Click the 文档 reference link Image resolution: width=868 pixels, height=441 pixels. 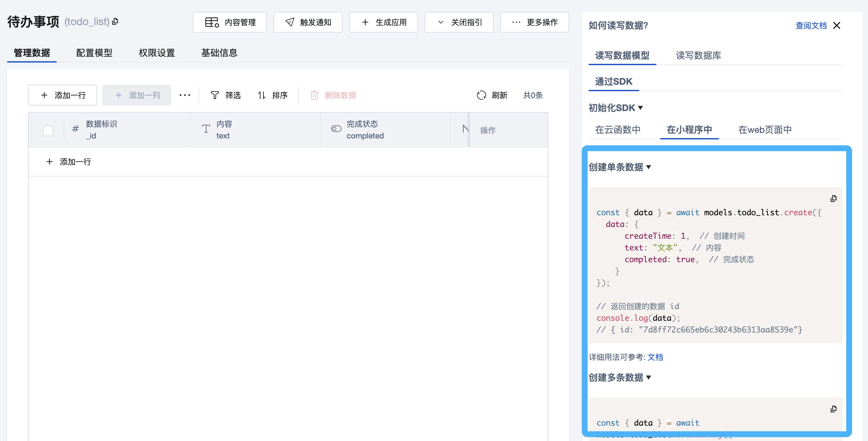pos(655,357)
